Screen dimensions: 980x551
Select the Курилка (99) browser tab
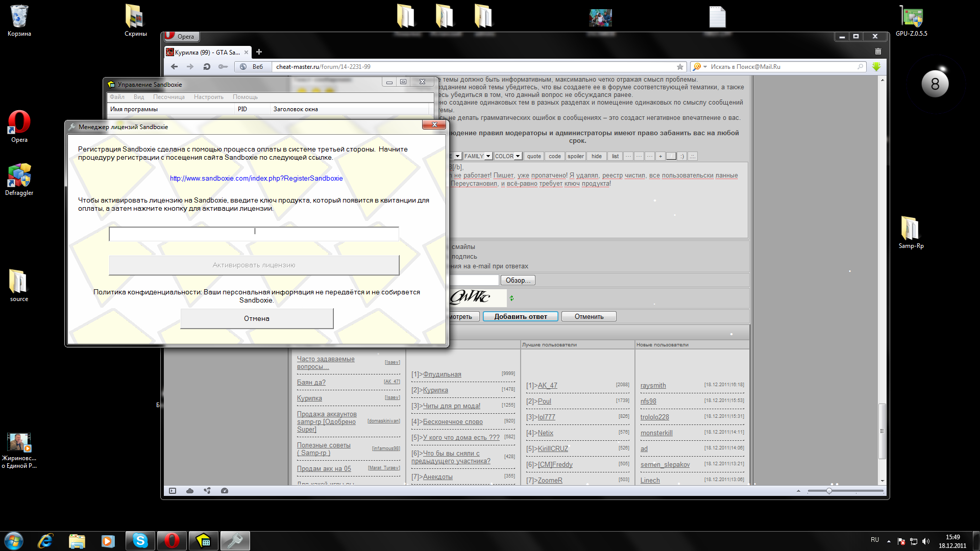207,52
